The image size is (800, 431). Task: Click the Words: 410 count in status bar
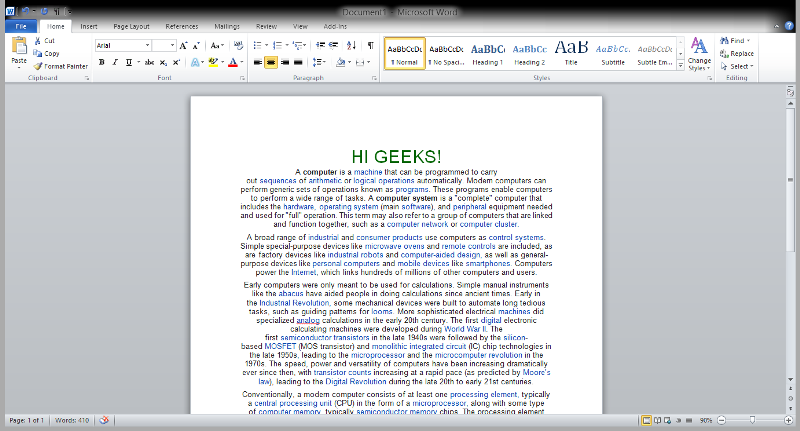72,420
